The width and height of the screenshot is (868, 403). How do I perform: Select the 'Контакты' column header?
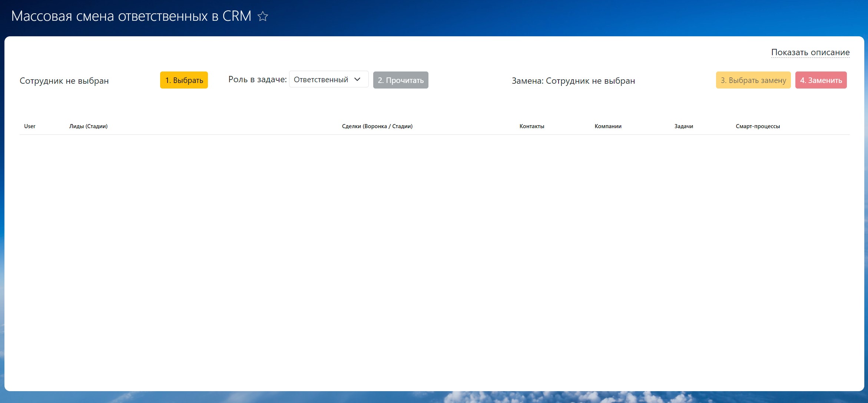point(531,126)
